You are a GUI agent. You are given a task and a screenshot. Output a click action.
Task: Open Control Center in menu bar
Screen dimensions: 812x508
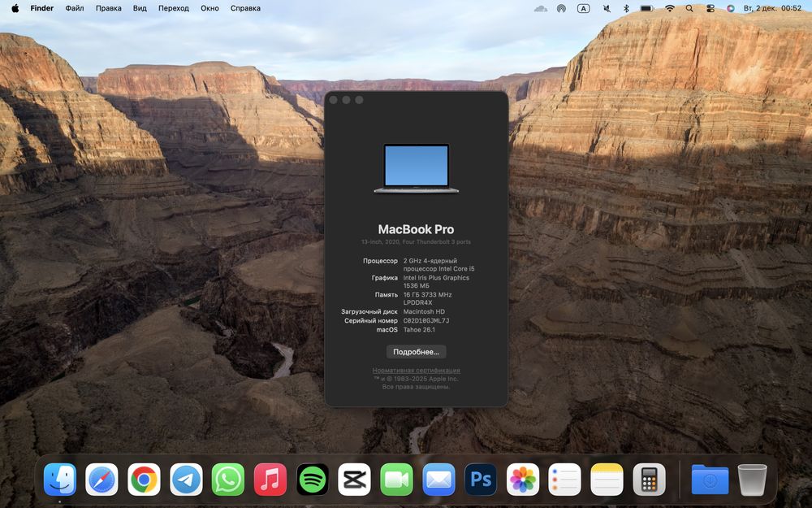[x=710, y=8]
